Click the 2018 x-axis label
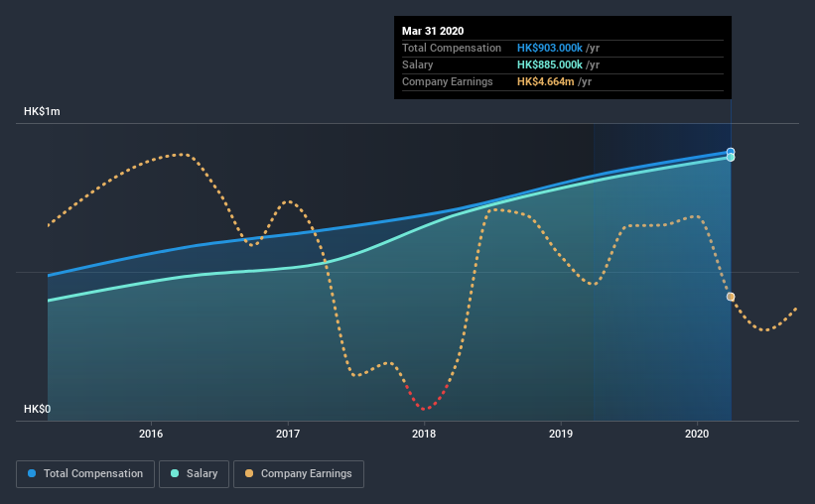The image size is (815, 504). (424, 434)
